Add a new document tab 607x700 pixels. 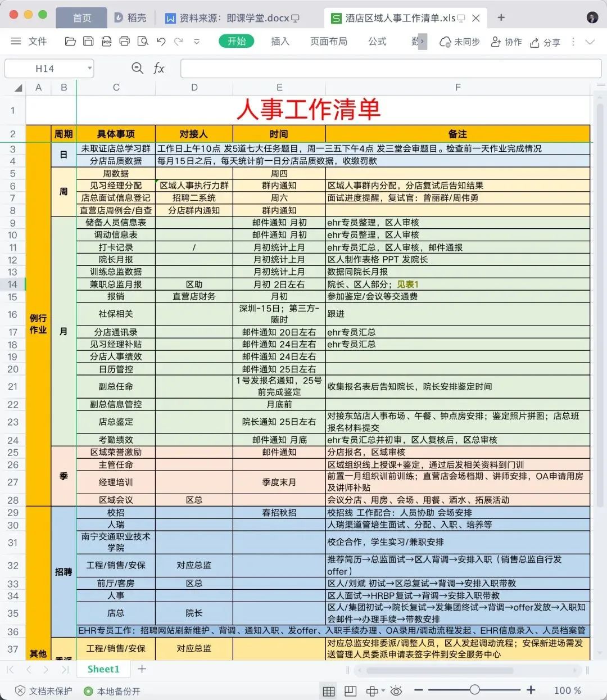(x=501, y=17)
